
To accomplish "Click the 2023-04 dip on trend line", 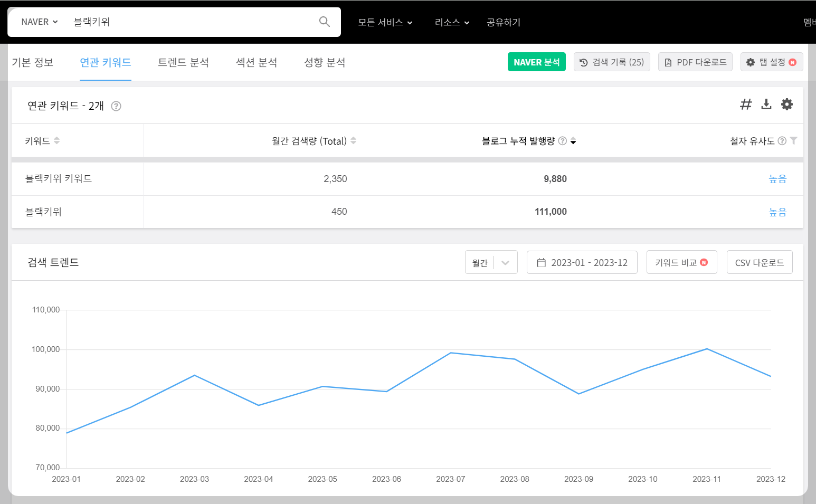I will (259, 405).
